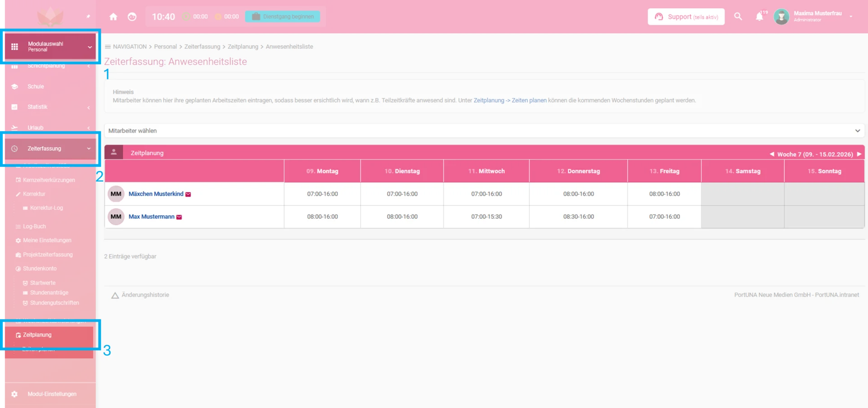Click the person icon in Zeitplanung header

click(114, 153)
